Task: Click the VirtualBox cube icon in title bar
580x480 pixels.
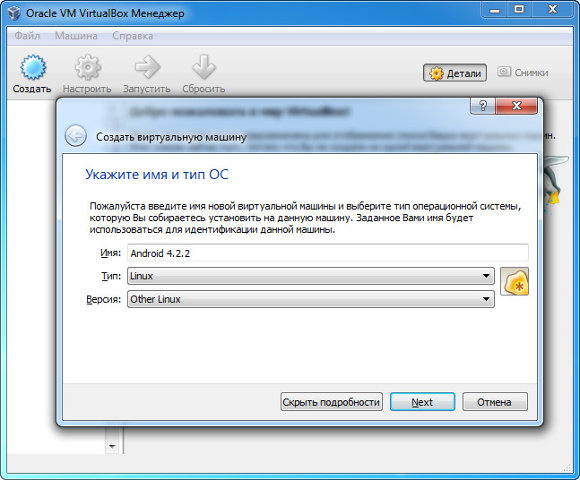Action: click(x=14, y=13)
